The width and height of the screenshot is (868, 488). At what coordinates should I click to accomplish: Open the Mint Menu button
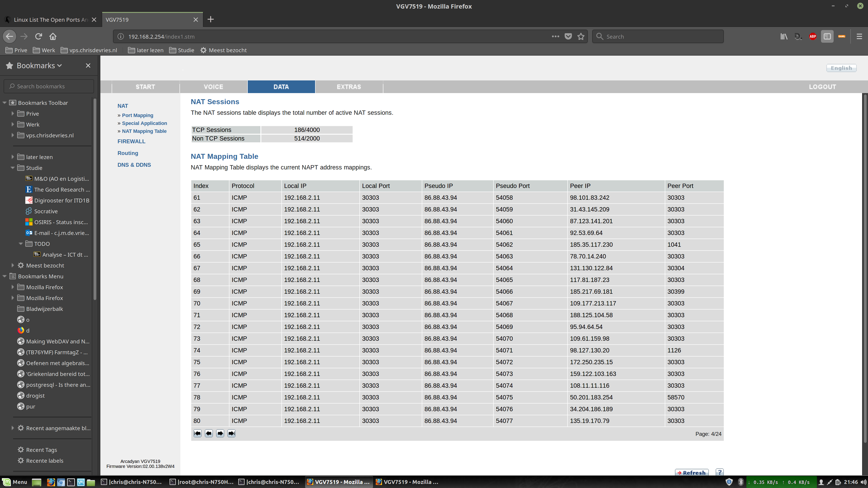[15, 482]
